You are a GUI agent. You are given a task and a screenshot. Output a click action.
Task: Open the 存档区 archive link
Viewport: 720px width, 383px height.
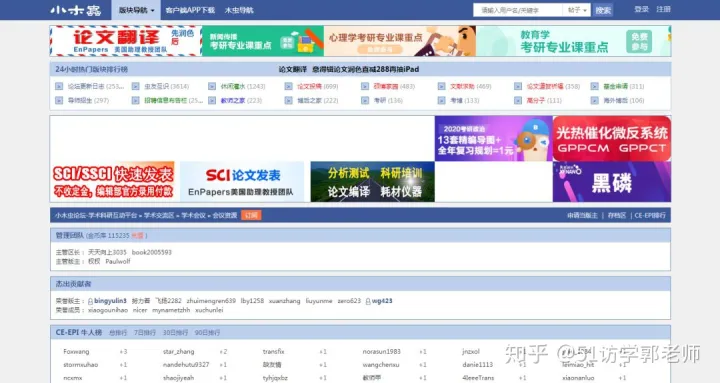pyautogui.click(x=617, y=215)
